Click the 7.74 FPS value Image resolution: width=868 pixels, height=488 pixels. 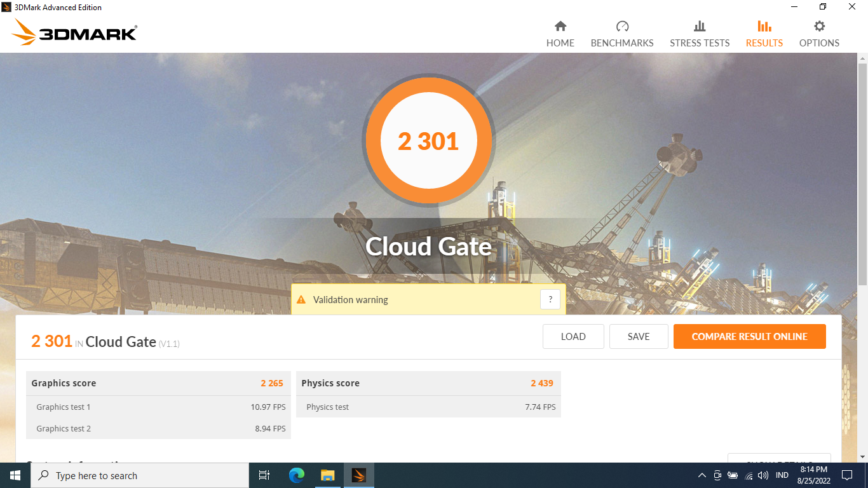[540, 407]
